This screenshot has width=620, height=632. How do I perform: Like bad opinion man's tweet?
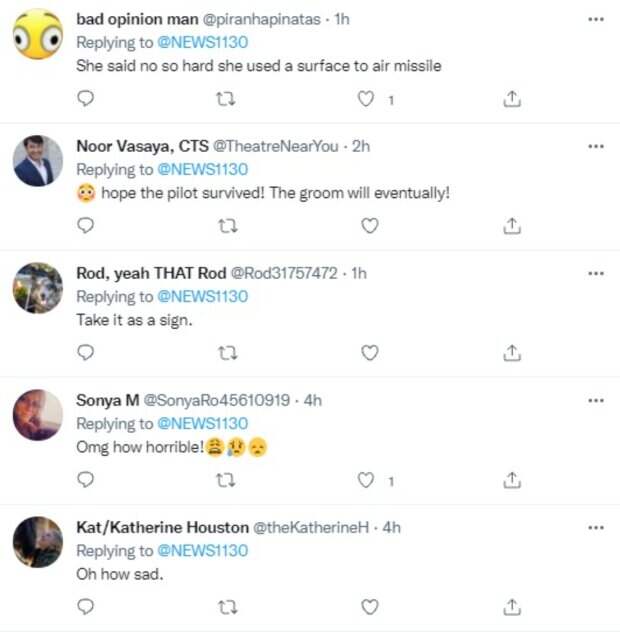tap(368, 98)
